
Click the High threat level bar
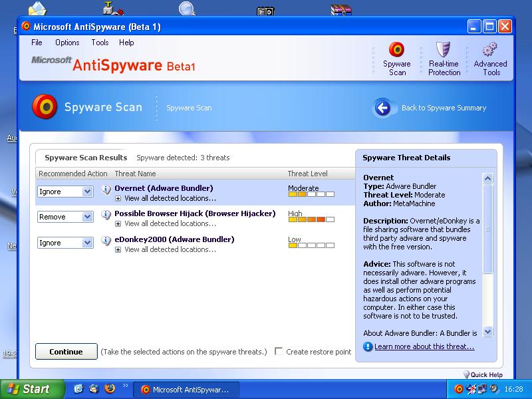pos(311,219)
